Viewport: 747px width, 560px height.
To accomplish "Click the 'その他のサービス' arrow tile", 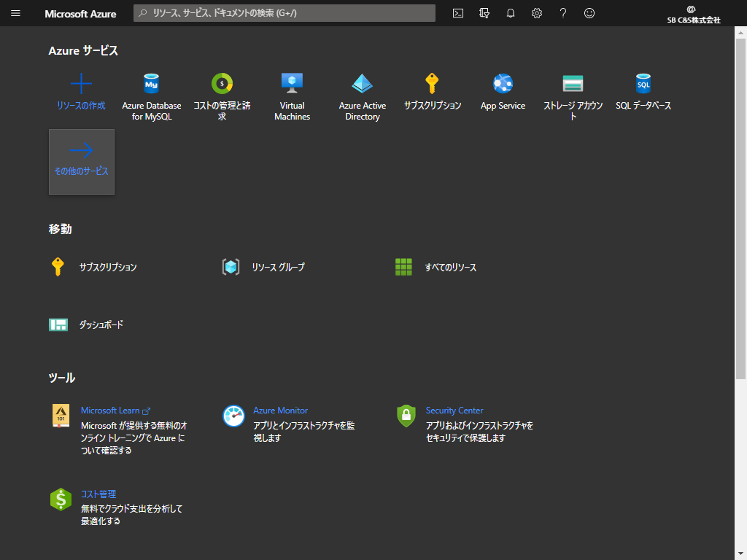I will click(x=82, y=161).
